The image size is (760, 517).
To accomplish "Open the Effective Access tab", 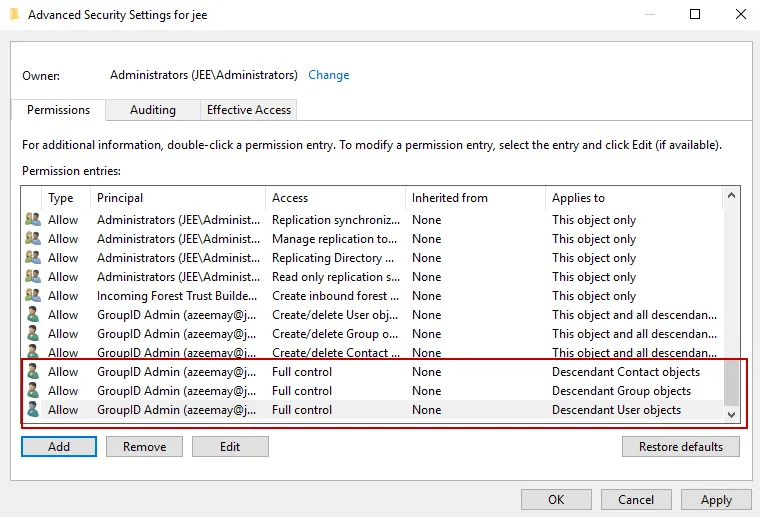I will click(249, 110).
